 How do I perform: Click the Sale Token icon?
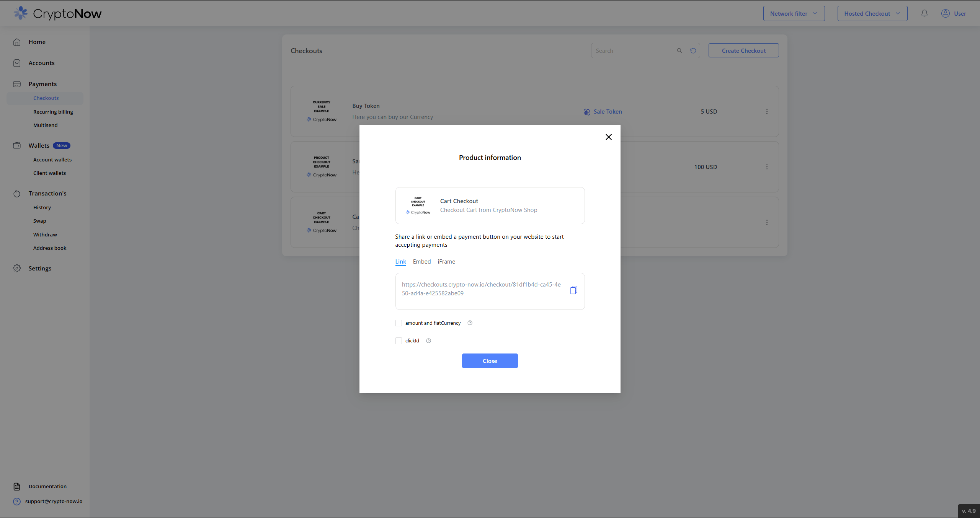coord(587,112)
